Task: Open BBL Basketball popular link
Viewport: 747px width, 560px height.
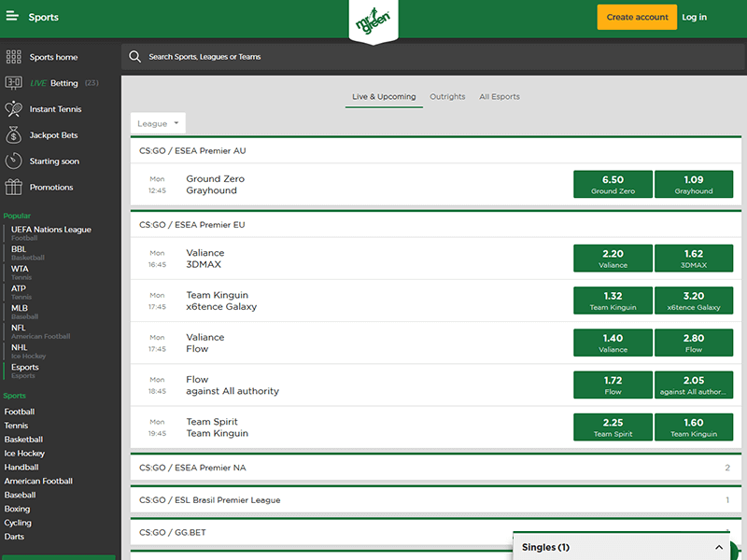Action: click(28, 252)
